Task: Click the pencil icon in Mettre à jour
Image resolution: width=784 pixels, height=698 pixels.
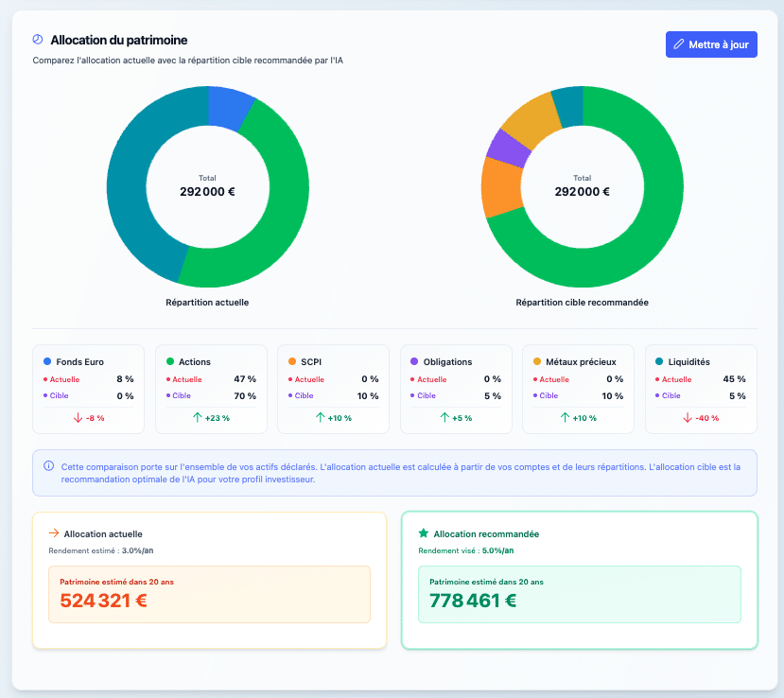Action: coord(678,44)
